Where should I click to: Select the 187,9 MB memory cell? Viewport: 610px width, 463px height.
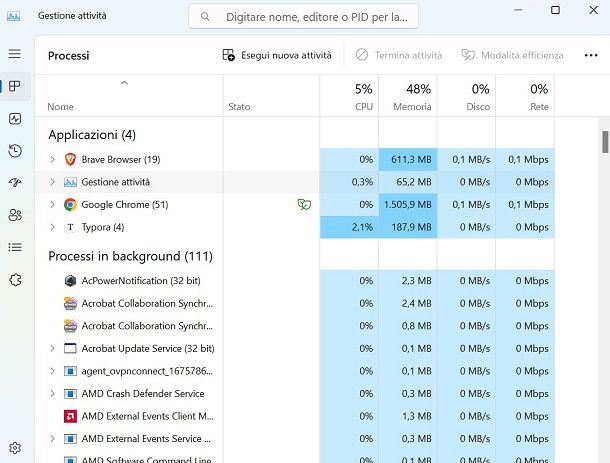coord(408,227)
